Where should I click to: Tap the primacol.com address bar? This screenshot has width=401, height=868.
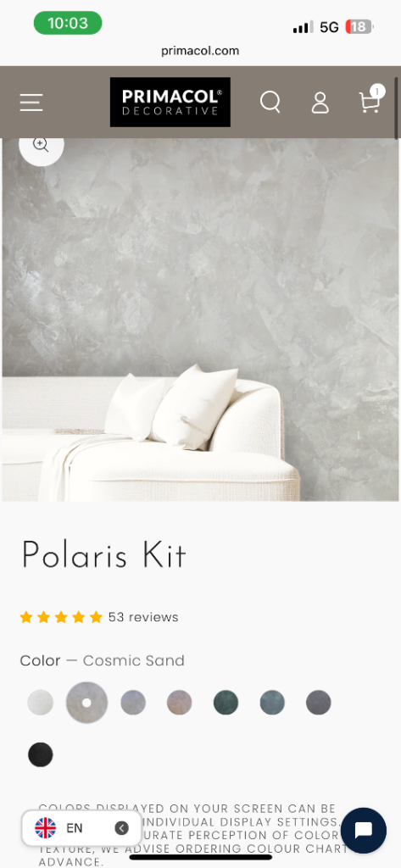tap(200, 51)
